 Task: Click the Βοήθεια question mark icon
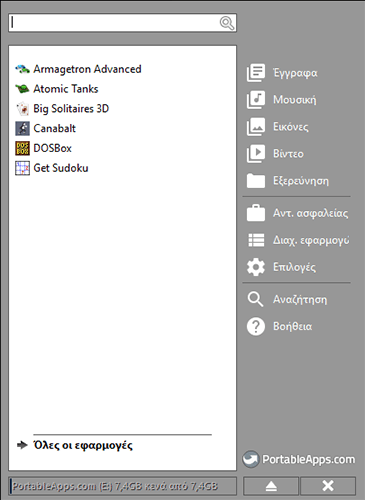click(x=256, y=326)
